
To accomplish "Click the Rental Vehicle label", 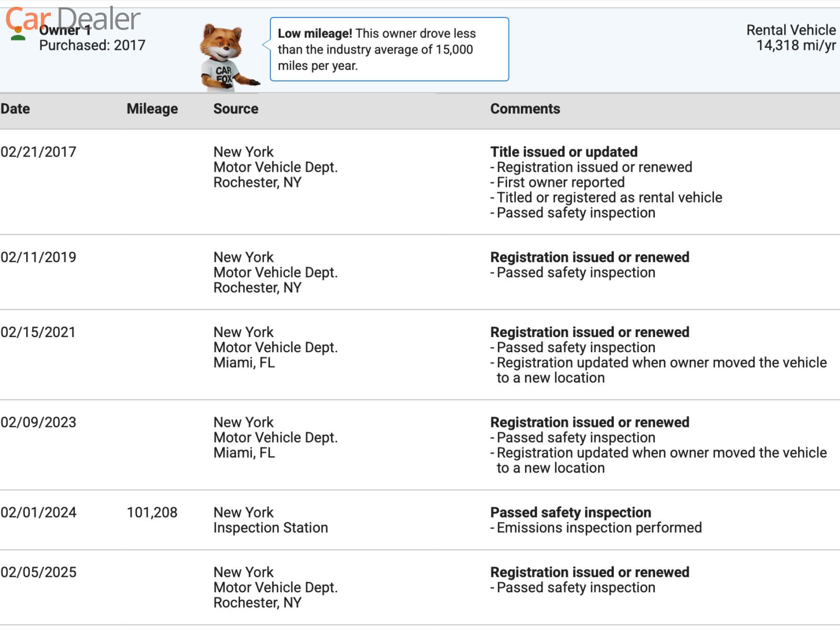I will point(791,30).
